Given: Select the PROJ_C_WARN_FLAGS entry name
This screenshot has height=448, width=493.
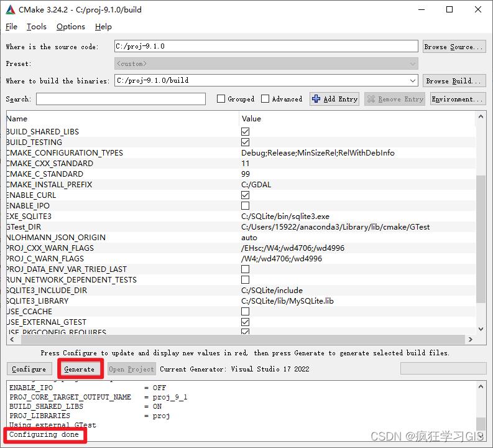Looking at the screenshot, I should [45, 259].
